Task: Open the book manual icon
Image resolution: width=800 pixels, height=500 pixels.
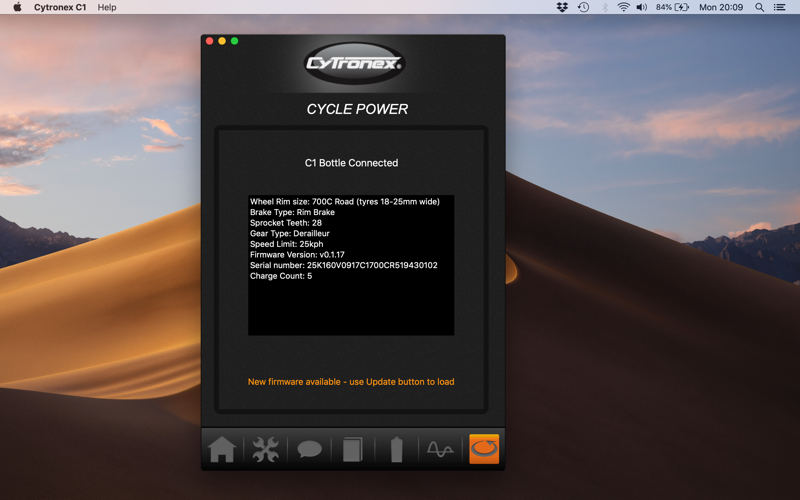Action: tap(353, 449)
